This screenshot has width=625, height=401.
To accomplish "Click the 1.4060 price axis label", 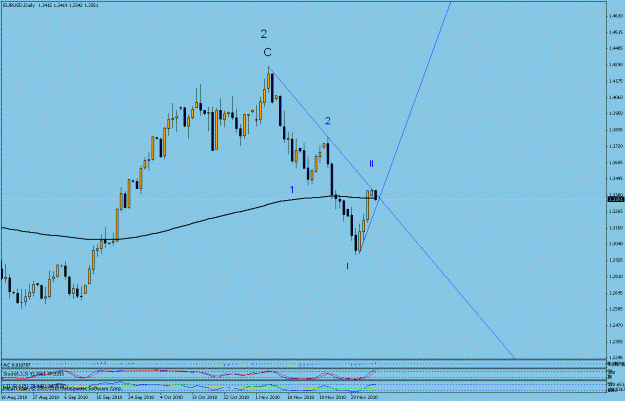I will pos(616,97).
